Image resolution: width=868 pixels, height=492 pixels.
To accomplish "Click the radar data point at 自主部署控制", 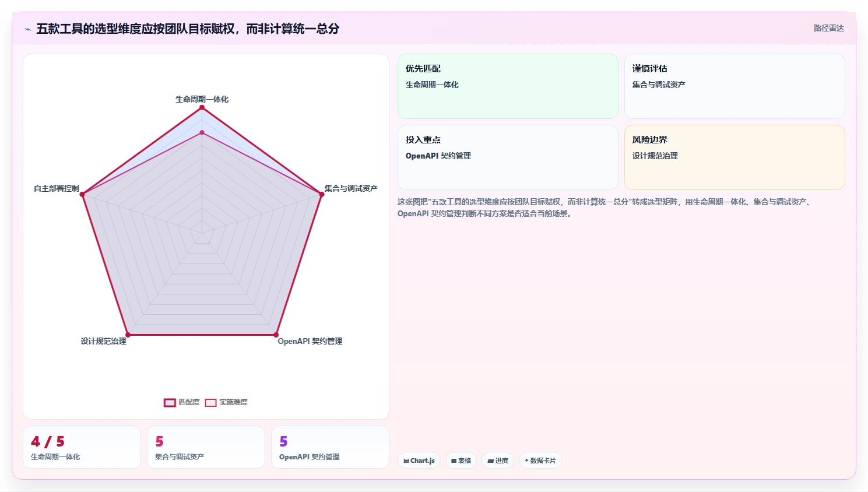I will point(82,194).
